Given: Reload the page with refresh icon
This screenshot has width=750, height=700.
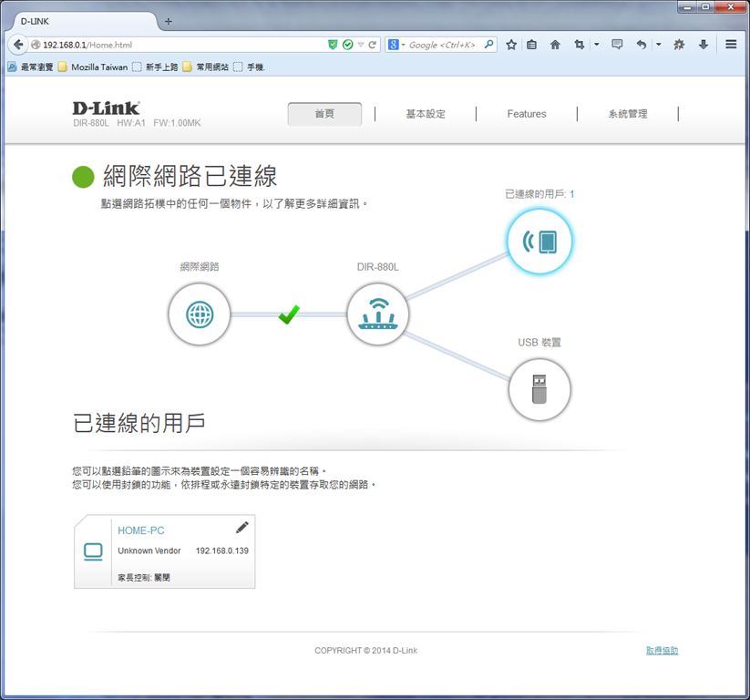Looking at the screenshot, I should point(372,45).
